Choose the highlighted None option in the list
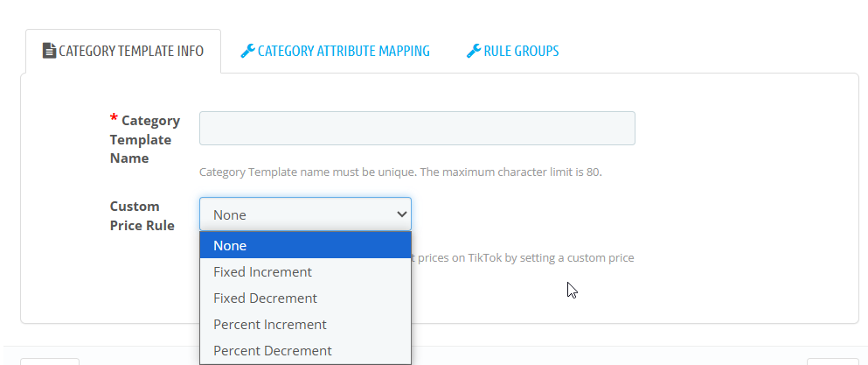Viewport: 868px width, 365px height. [x=305, y=245]
